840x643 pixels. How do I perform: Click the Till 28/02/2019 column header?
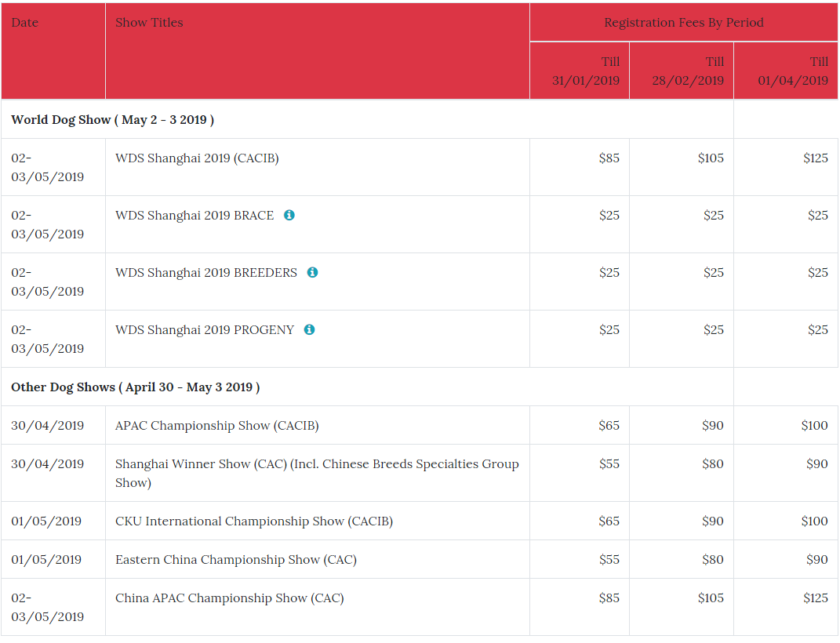tap(688, 71)
